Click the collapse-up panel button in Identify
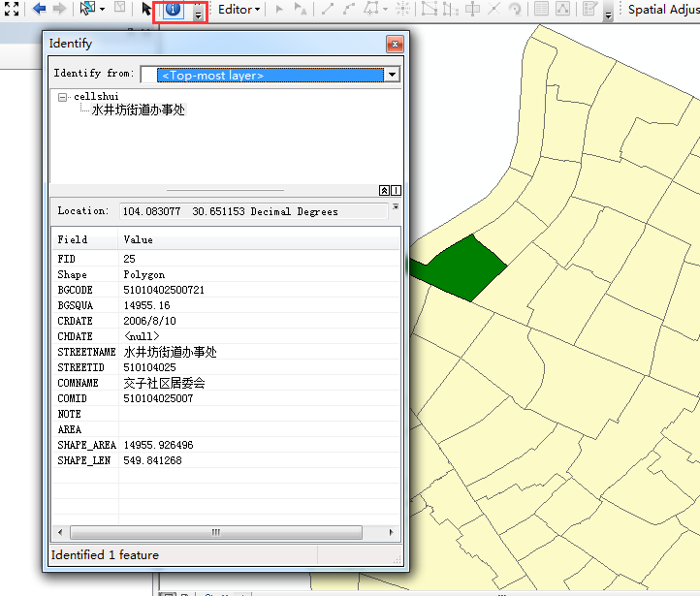 coord(384,190)
